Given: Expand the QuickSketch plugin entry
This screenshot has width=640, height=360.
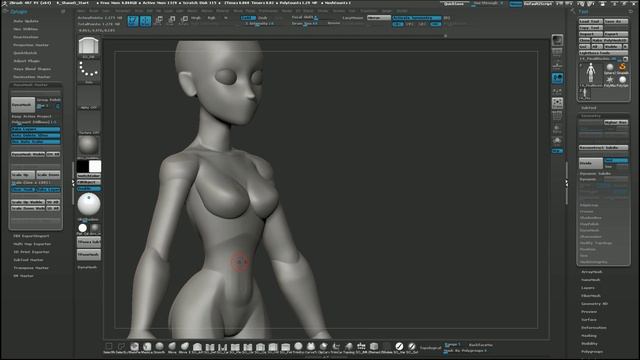Looking at the screenshot, I should tap(25, 53).
